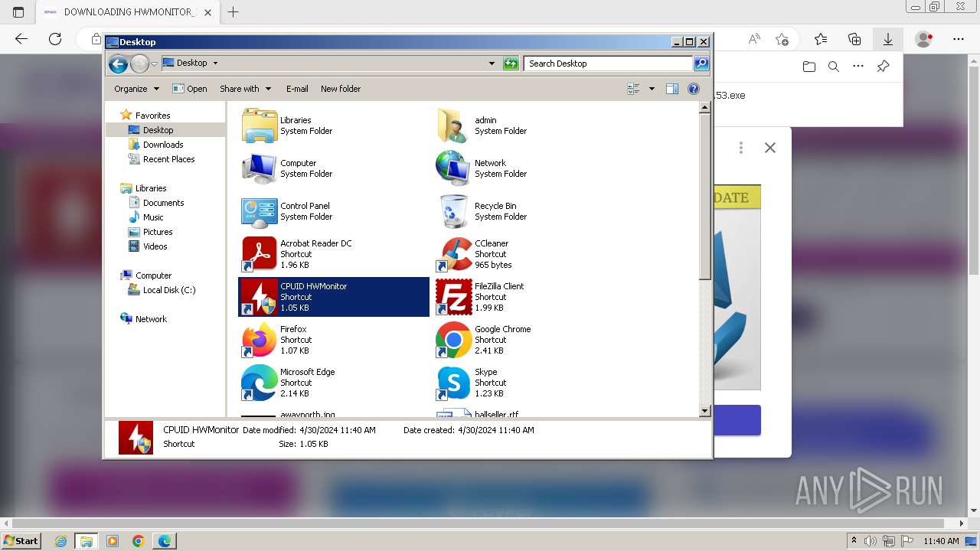This screenshot has height=551, width=980.
Task: Select the Control Panel icon
Action: (x=260, y=211)
